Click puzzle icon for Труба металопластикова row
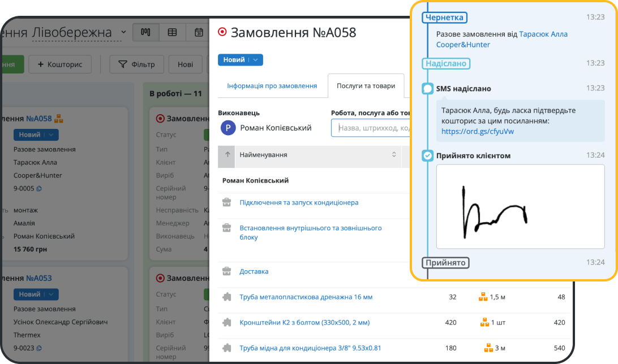The width and height of the screenshot is (618, 364). coord(226,297)
